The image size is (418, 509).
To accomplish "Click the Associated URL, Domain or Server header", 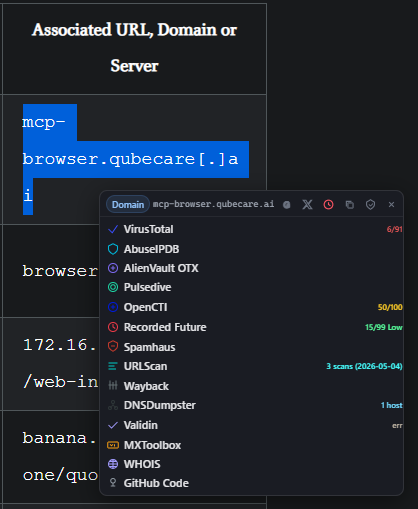I will tap(135, 48).
